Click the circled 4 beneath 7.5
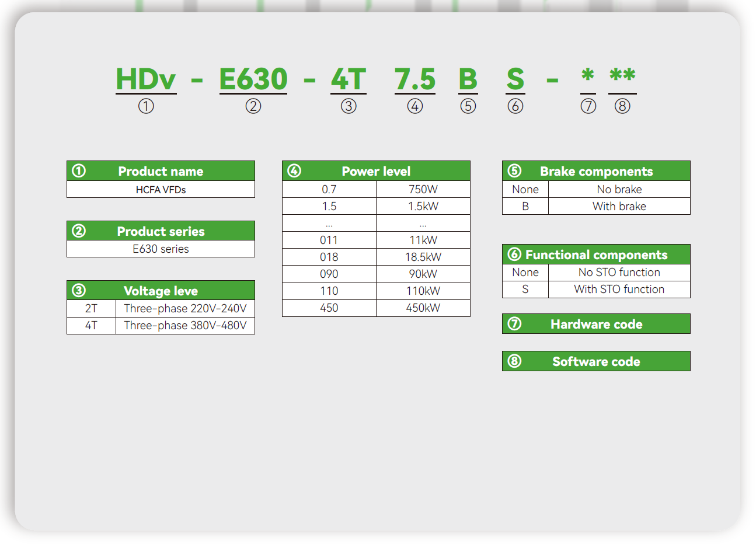 point(414,106)
